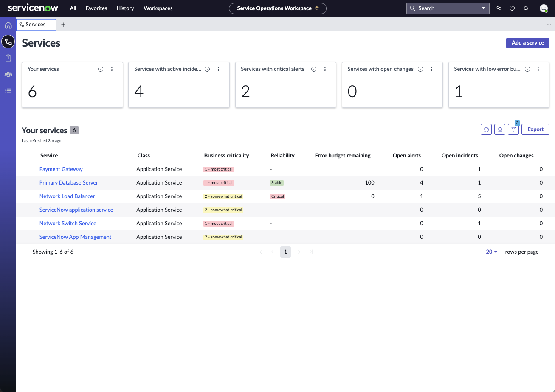The height and width of the screenshot is (392, 555).
Task: Open the help question mark icon
Action: click(512, 8)
